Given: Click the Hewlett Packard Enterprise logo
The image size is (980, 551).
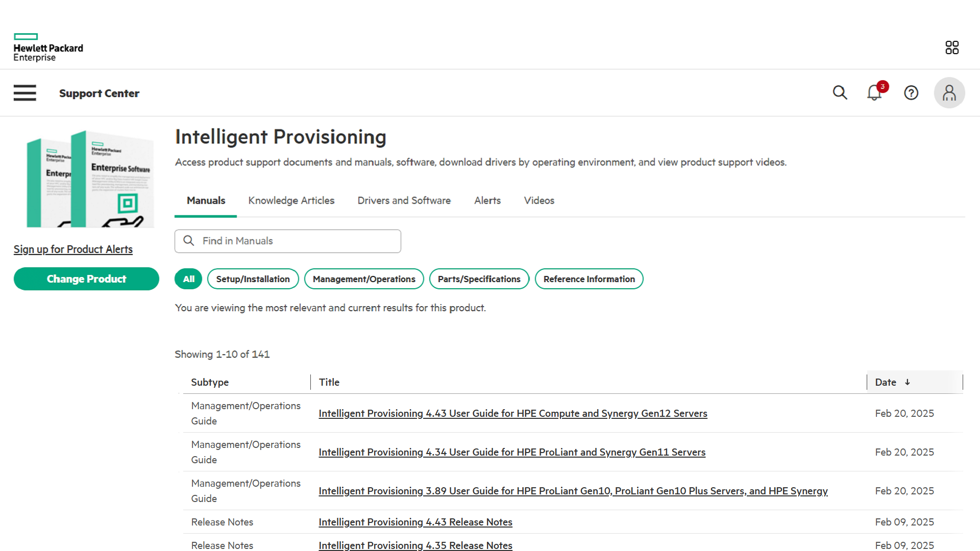Looking at the screenshot, I should pos(48,47).
